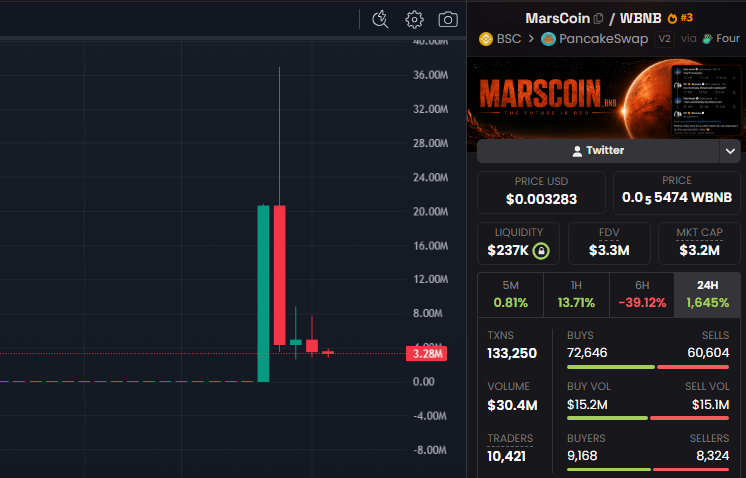Click the trending flame #3 badge
746x478 pixels.
[x=680, y=18]
